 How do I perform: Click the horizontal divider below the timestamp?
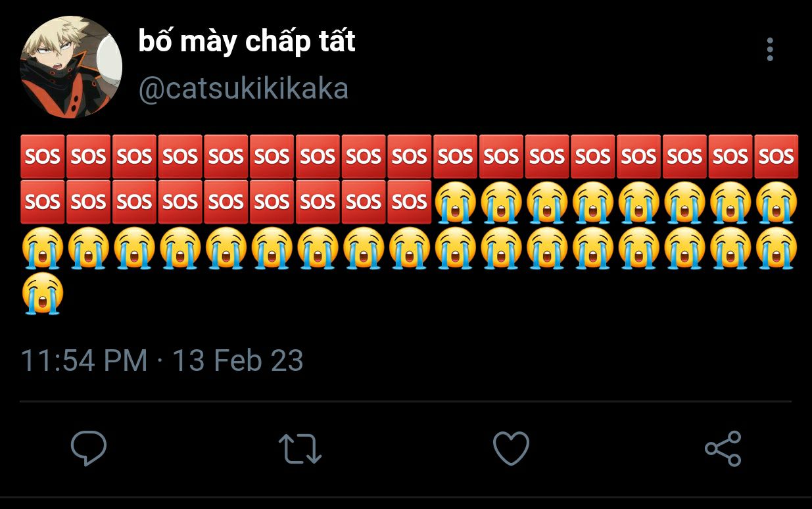tap(406, 401)
